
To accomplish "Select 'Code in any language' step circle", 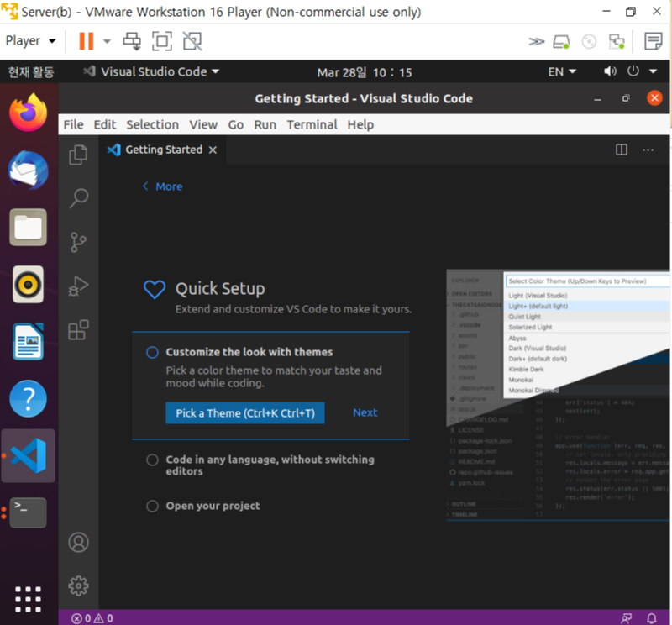I will click(x=152, y=460).
